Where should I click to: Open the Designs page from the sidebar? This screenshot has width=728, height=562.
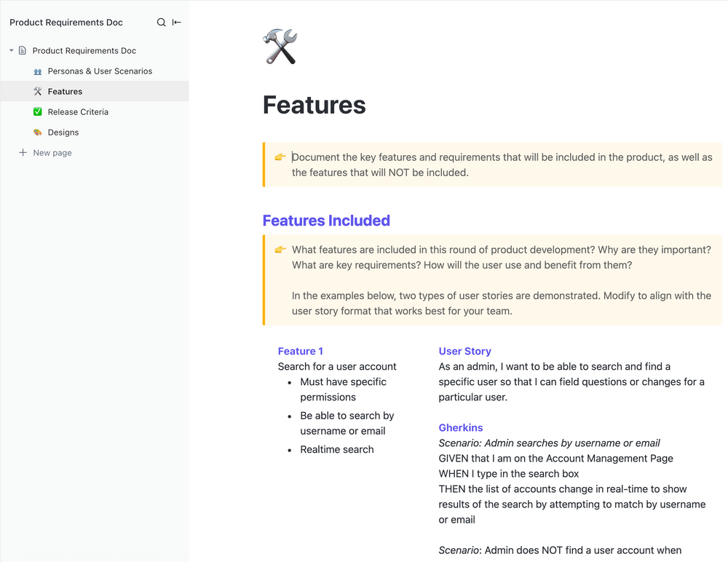click(64, 132)
